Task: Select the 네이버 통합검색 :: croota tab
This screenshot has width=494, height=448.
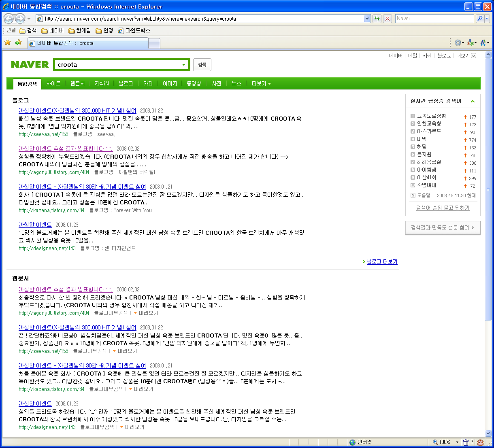Action: pyautogui.click(x=88, y=43)
